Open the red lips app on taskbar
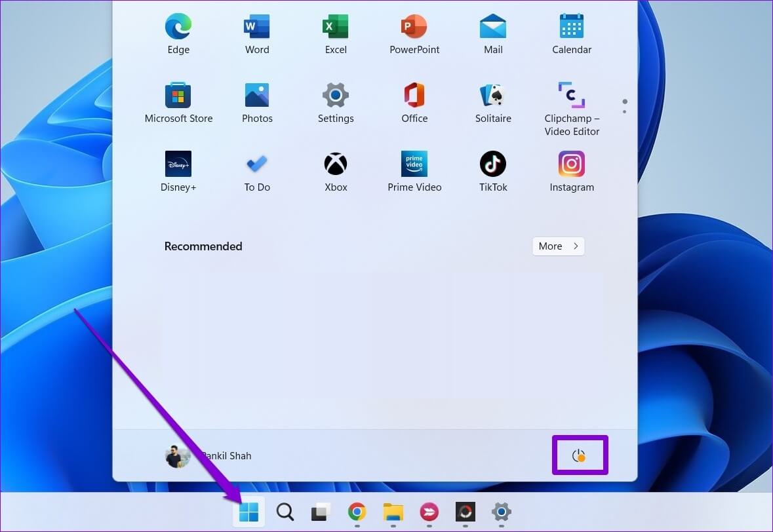 tap(429, 512)
